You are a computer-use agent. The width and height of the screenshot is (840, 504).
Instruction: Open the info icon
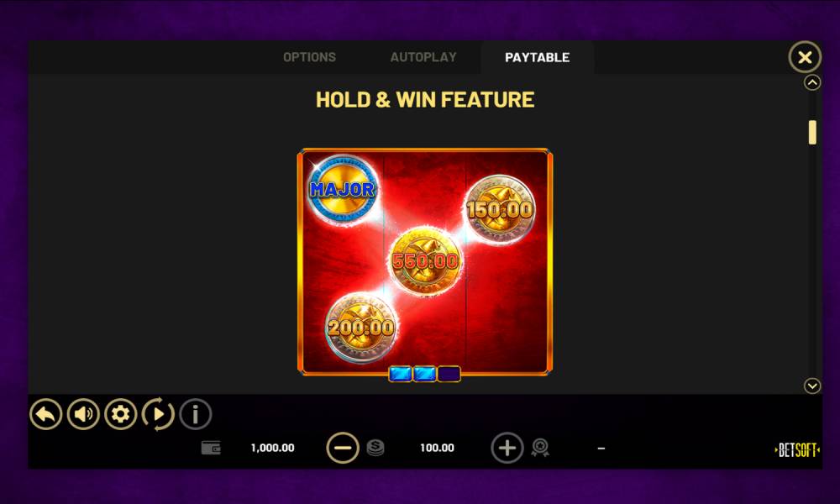tap(196, 414)
